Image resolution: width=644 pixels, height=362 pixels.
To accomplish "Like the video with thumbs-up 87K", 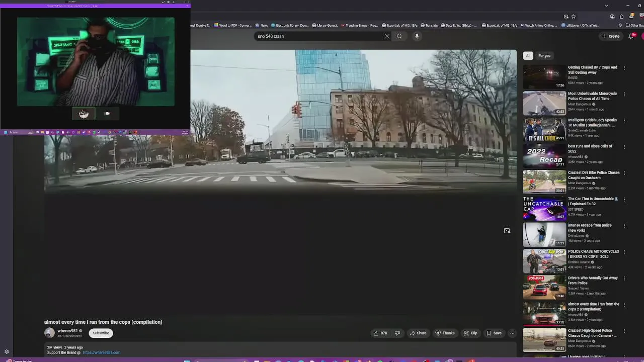I will tap(380, 333).
